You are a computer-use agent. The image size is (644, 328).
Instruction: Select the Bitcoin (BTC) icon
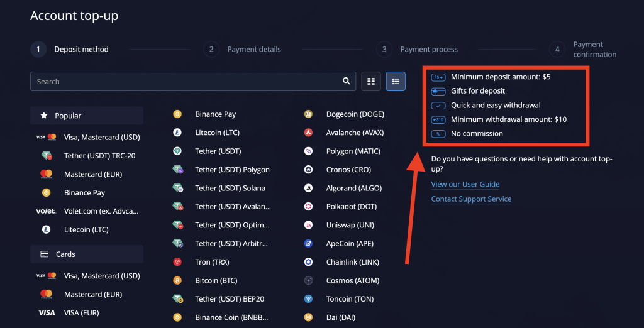click(x=177, y=280)
